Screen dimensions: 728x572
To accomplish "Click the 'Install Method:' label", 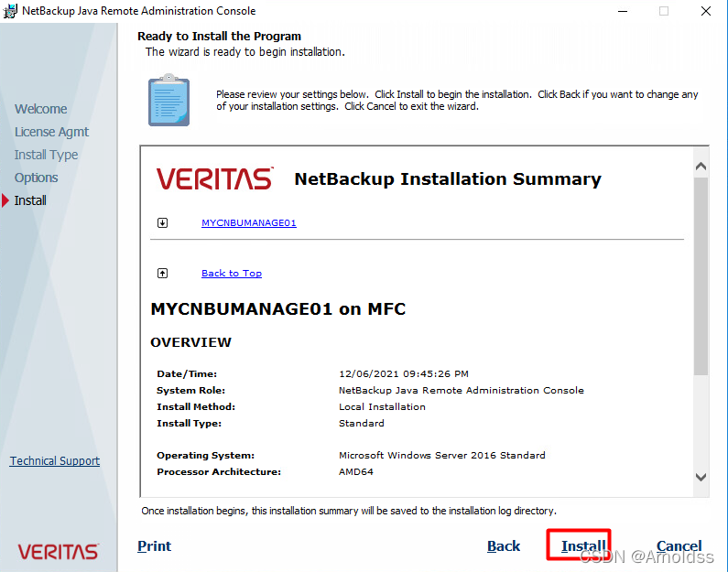I will [196, 407].
